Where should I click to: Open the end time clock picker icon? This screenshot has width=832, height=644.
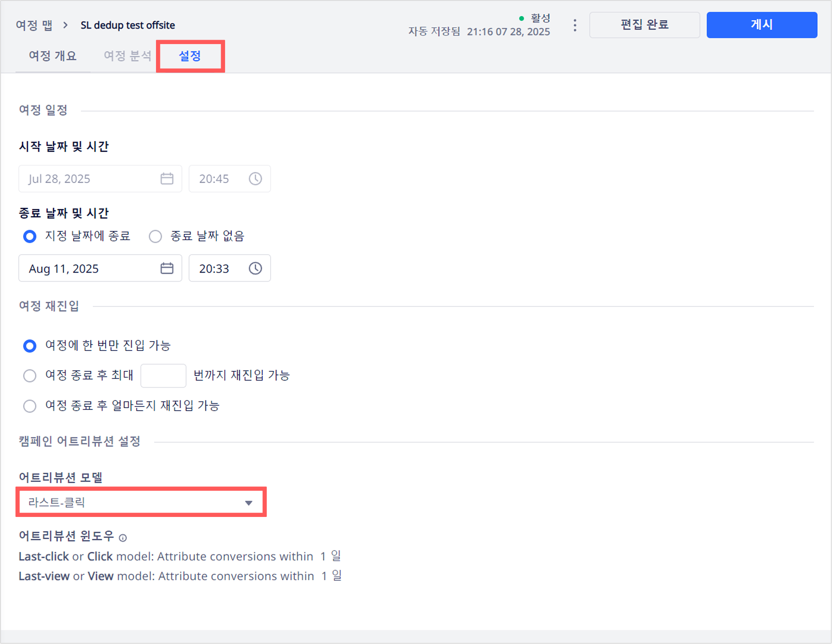tap(255, 268)
